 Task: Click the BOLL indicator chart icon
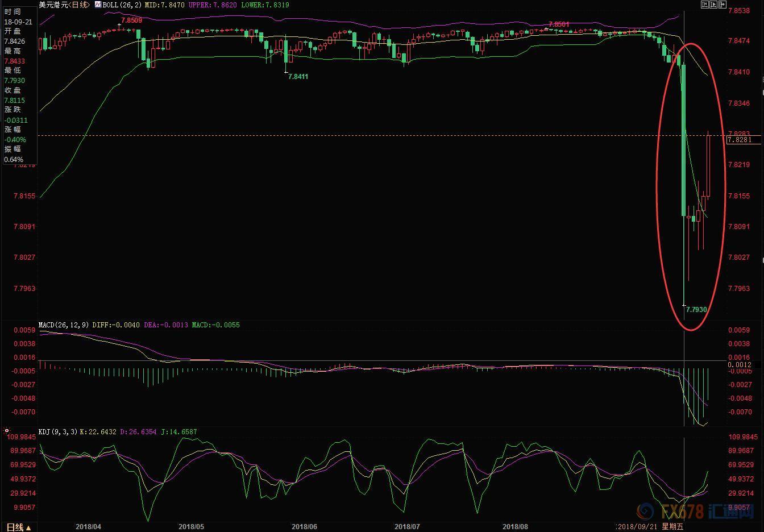pos(98,5)
